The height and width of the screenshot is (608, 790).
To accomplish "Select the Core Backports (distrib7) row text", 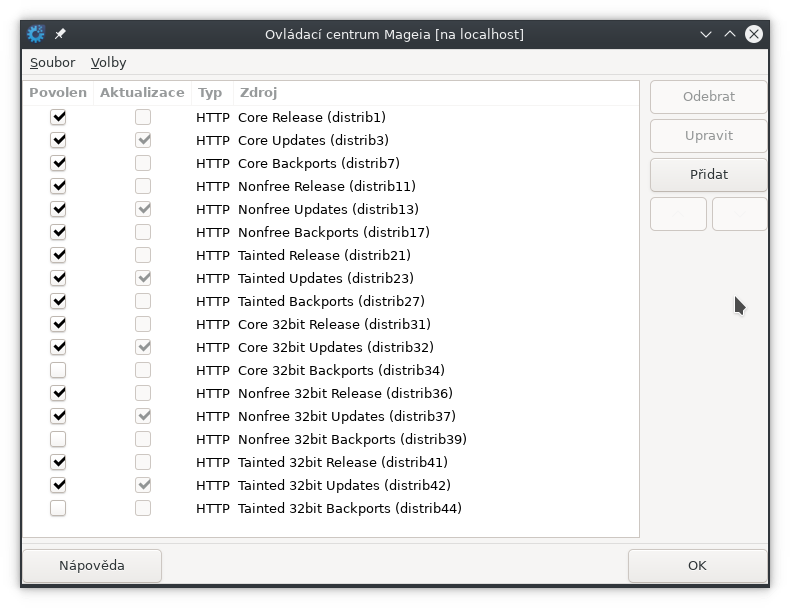I will click(x=319, y=163).
